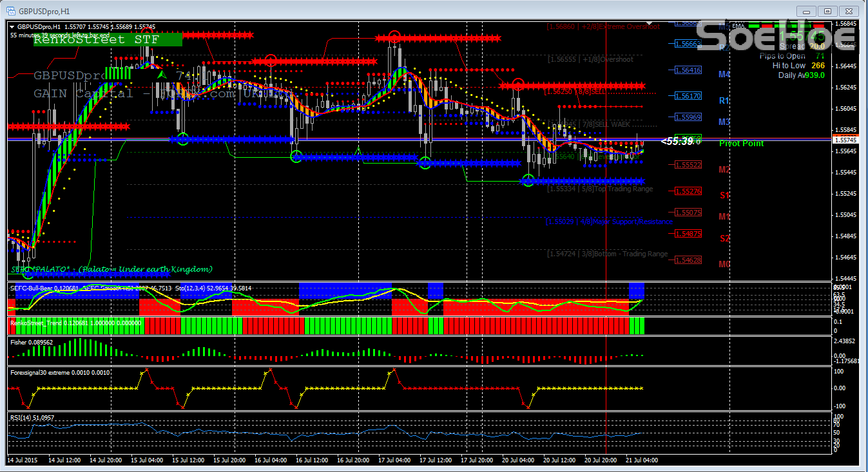Restore the chart window with the middle title button
Viewport: 868px width, 472px height.
tap(828, 11)
